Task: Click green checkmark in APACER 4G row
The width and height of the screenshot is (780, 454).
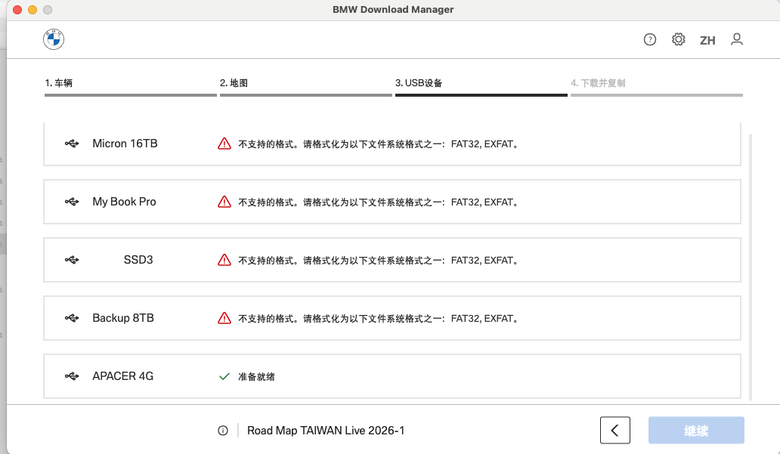Action: pyautogui.click(x=224, y=376)
